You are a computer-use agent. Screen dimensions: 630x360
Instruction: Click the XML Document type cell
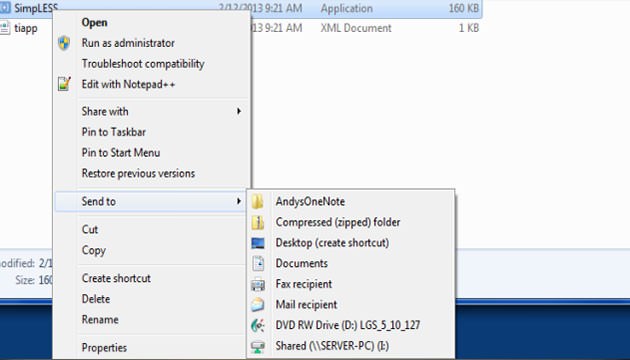point(356,28)
